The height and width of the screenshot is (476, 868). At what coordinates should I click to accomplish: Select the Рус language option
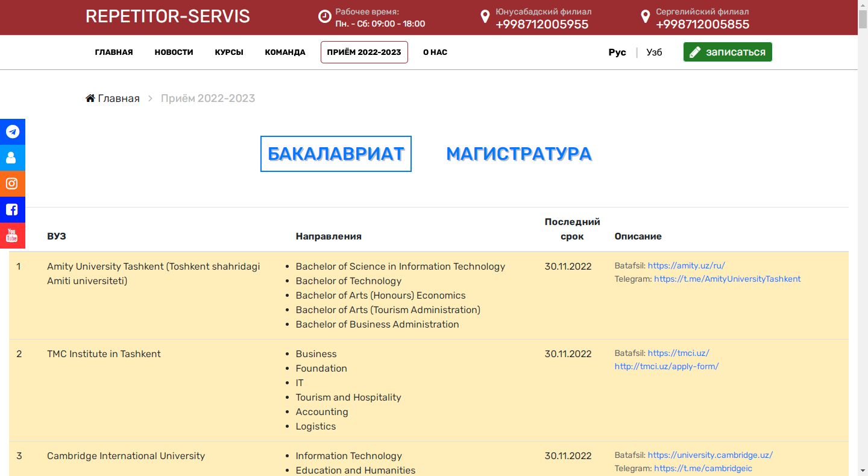[617, 52]
